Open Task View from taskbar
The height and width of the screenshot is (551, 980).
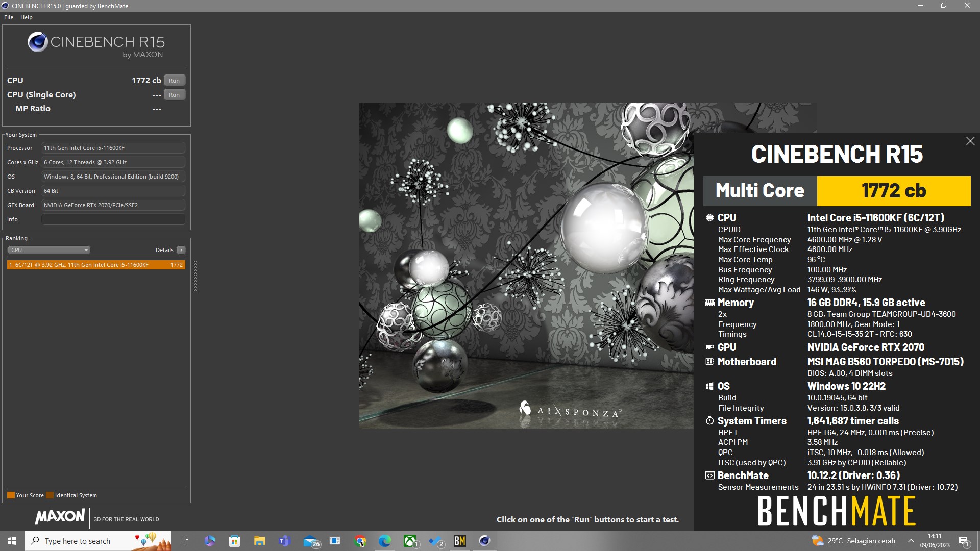pos(184,541)
